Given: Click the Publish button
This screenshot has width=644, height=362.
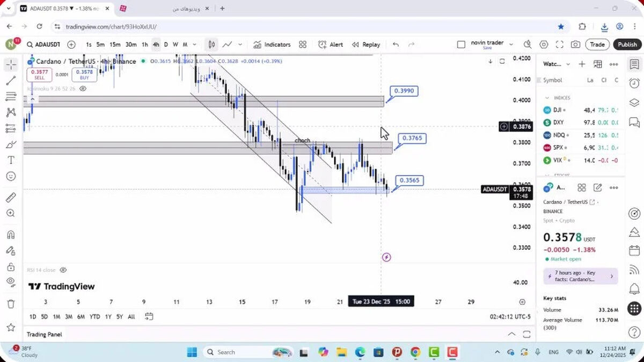Looking at the screenshot, I should tap(627, 45).
